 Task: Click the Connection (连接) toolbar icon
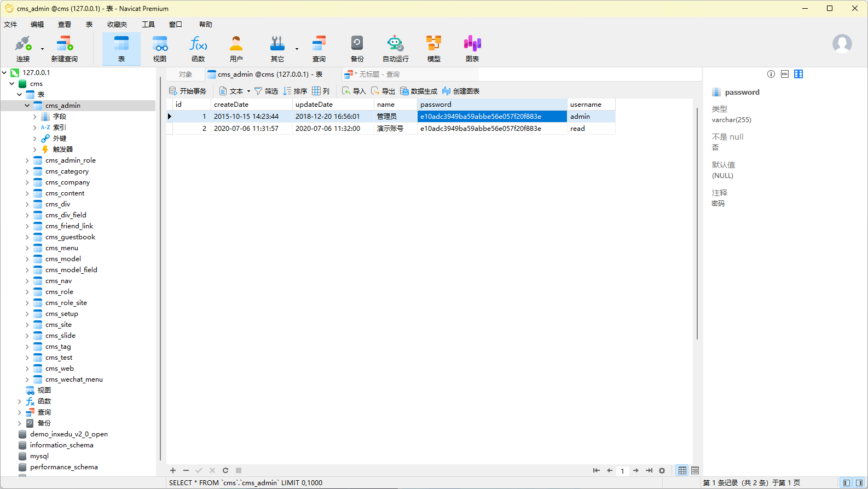[x=23, y=49]
